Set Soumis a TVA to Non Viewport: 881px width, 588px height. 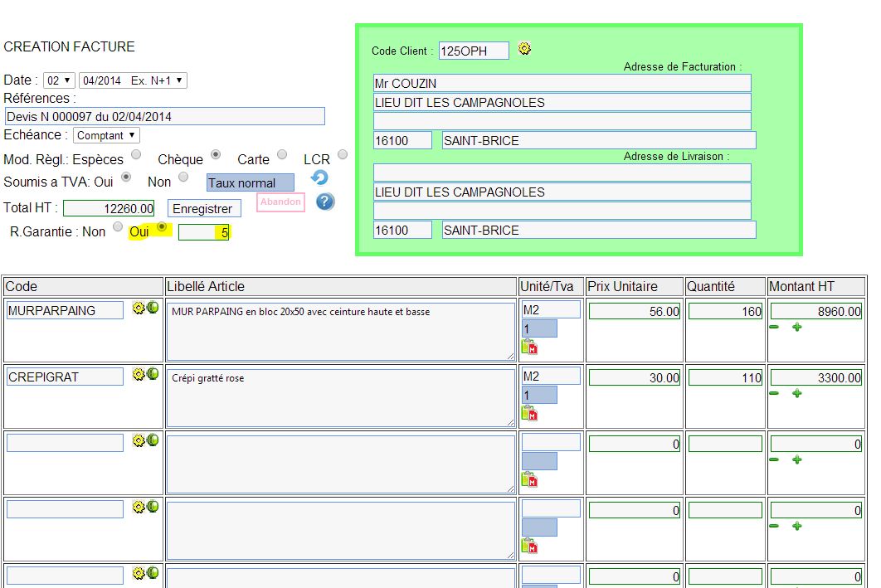point(183,177)
